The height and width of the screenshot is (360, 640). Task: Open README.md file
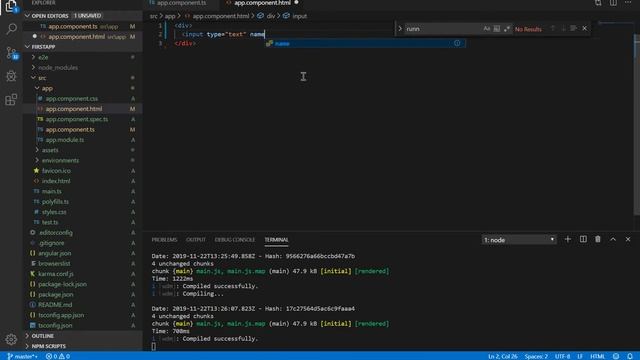pos(55,305)
